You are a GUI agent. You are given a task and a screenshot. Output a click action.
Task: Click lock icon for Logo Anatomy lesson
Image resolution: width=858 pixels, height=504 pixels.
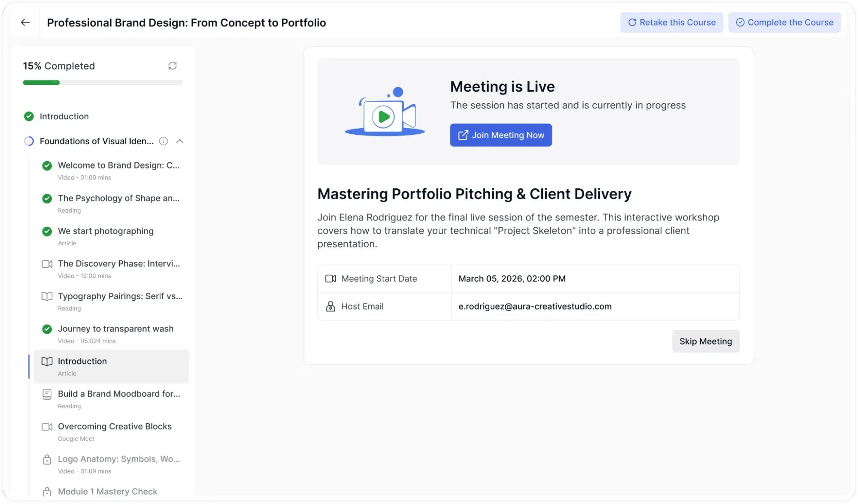click(x=47, y=459)
